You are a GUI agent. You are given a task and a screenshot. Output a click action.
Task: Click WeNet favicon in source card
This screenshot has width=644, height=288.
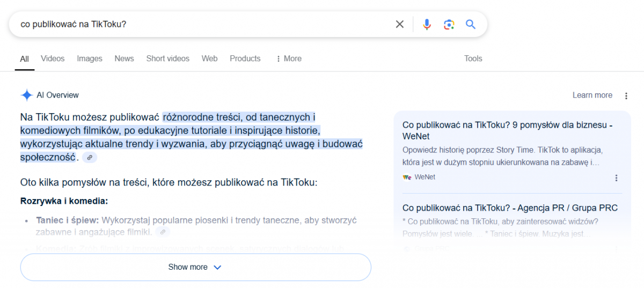(407, 178)
